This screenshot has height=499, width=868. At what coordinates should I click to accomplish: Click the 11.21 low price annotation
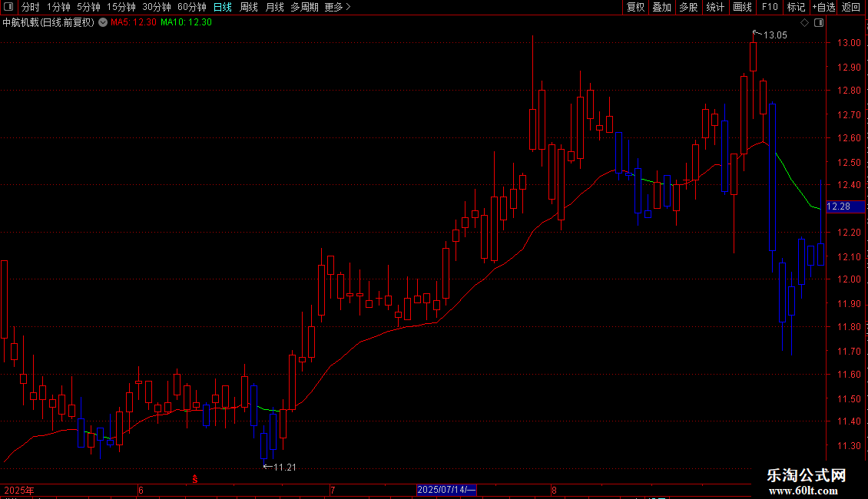point(284,468)
